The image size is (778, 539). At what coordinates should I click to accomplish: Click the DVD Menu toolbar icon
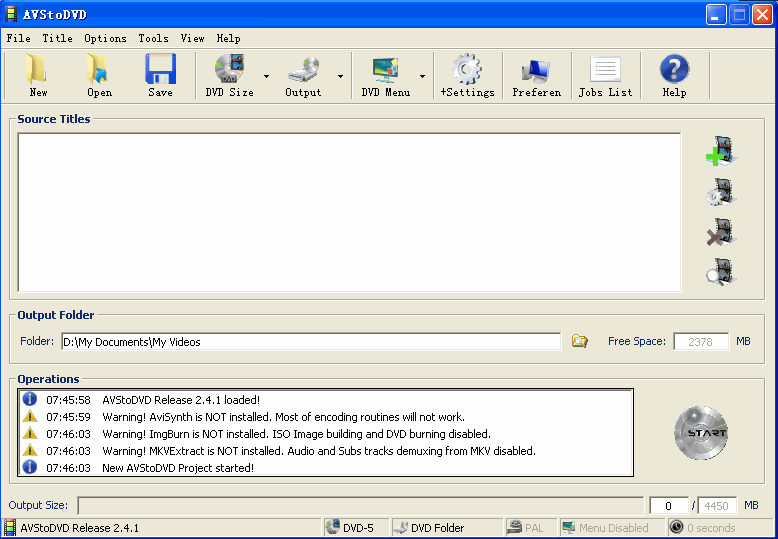coord(386,76)
